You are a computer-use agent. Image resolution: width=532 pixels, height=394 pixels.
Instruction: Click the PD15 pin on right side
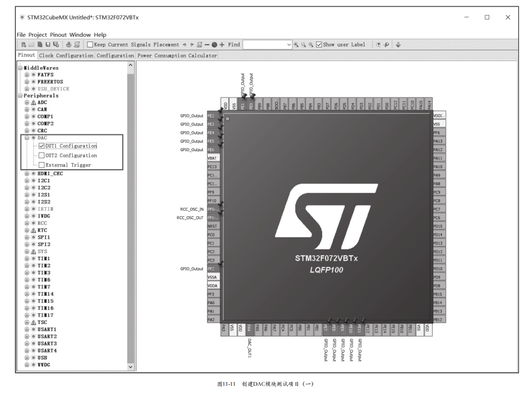click(439, 226)
